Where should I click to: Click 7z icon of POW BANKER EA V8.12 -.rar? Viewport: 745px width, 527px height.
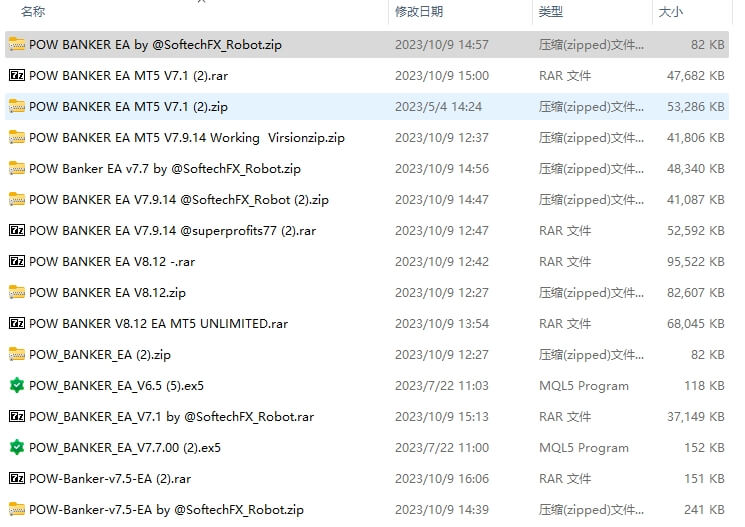click(17, 261)
